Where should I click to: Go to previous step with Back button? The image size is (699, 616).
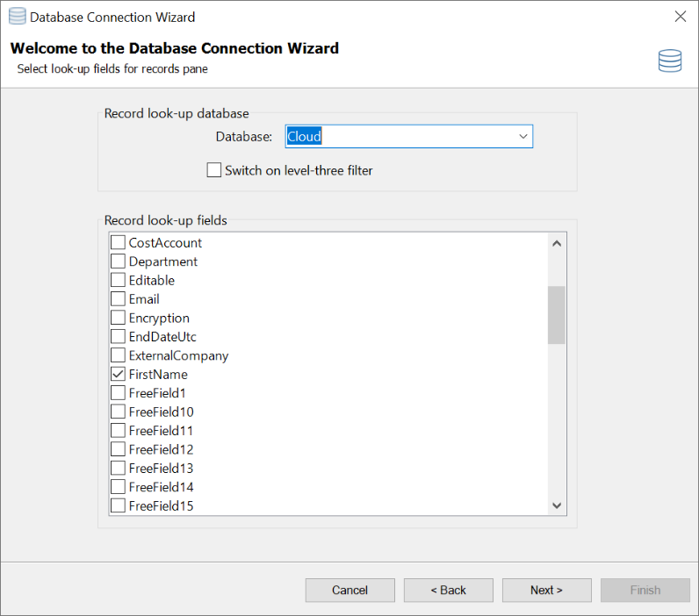coord(448,591)
